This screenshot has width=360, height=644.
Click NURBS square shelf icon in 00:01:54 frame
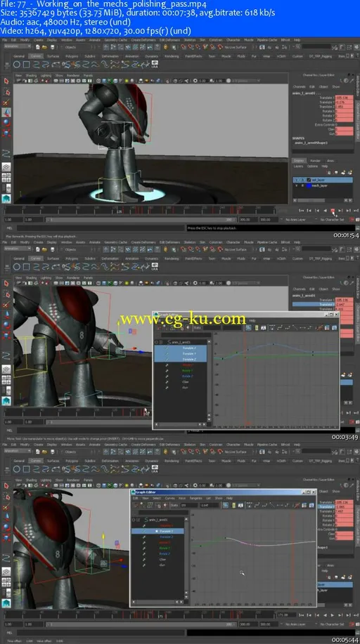pos(26,65)
